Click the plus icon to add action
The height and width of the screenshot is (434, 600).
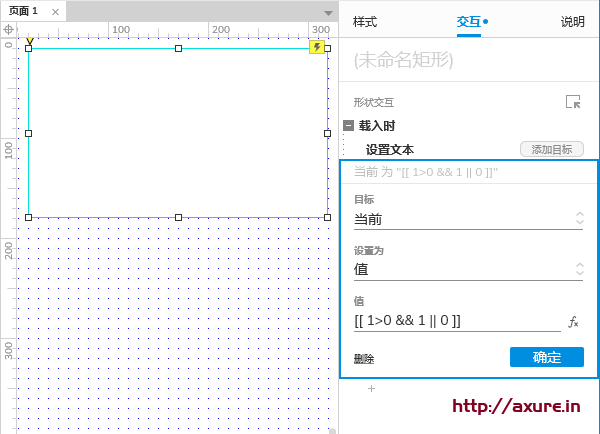point(371,389)
